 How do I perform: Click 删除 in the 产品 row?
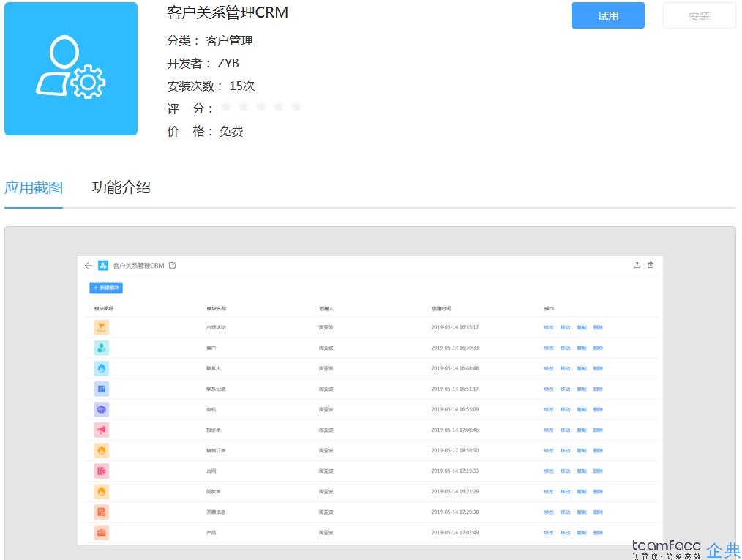598,532
